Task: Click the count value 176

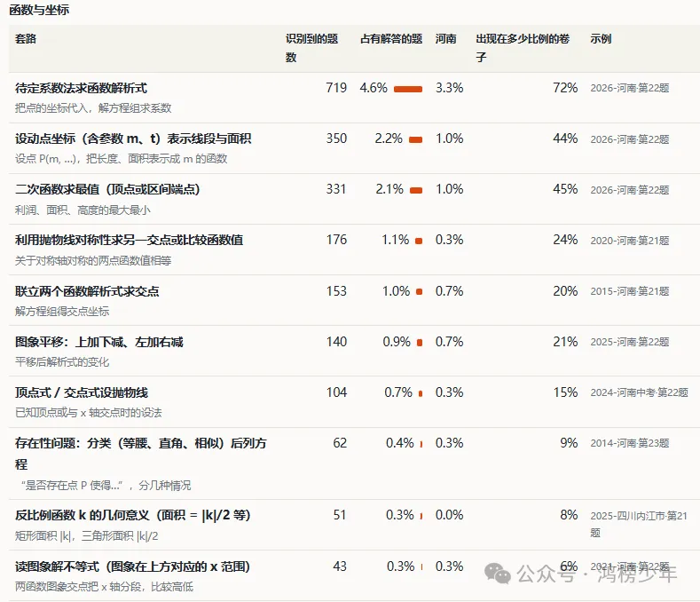Action: coord(336,240)
